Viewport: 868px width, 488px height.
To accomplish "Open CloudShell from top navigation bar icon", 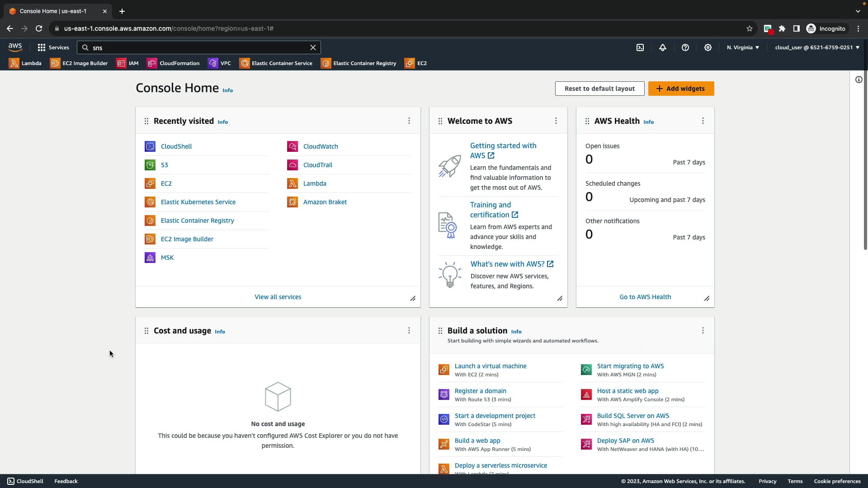I will click(640, 47).
